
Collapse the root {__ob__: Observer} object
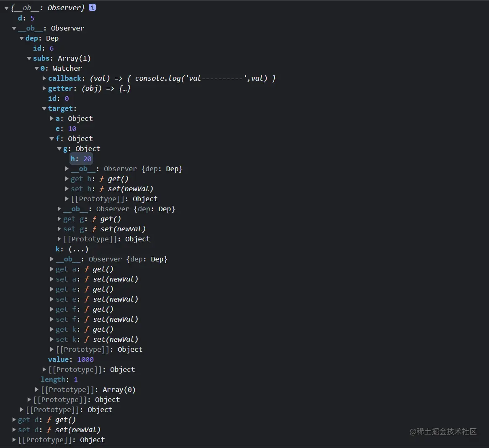pyautogui.click(x=6, y=8)
